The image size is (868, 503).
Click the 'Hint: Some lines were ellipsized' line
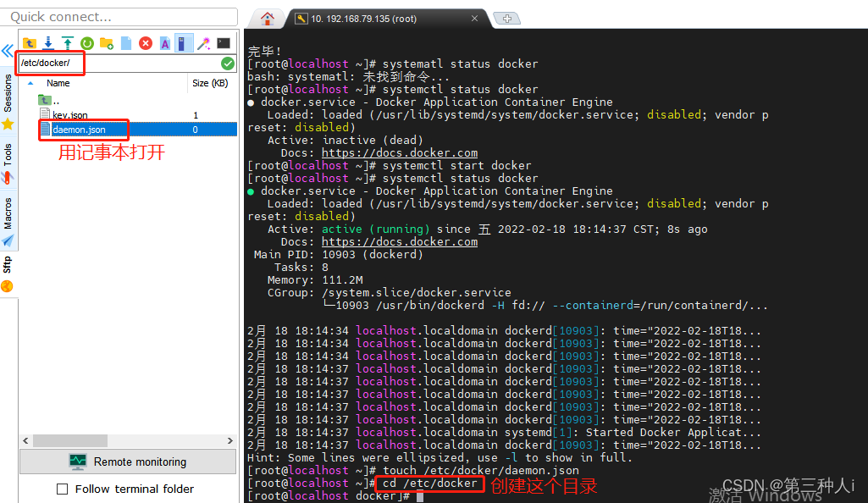[x=440, y=457]
